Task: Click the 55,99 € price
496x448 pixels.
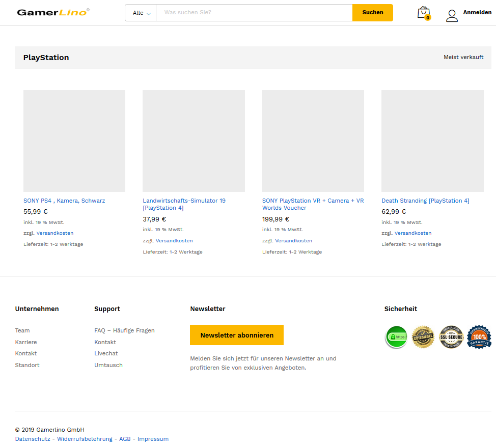Action: coord(36,211)
